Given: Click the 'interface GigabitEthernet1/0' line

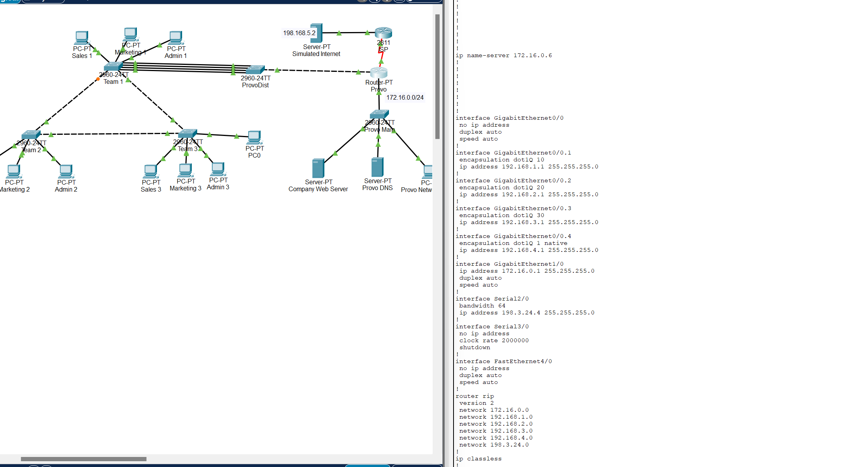Looking at the screenshot, I should [510, 264].
